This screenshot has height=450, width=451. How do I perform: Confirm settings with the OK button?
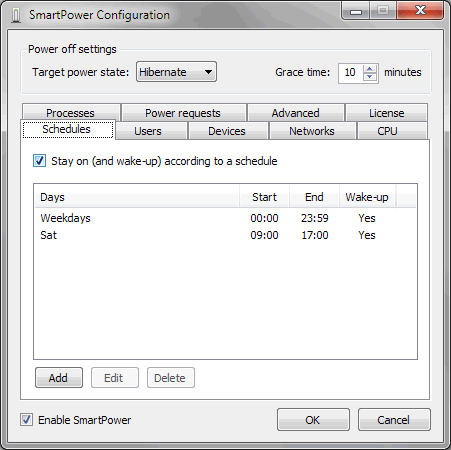313,420
